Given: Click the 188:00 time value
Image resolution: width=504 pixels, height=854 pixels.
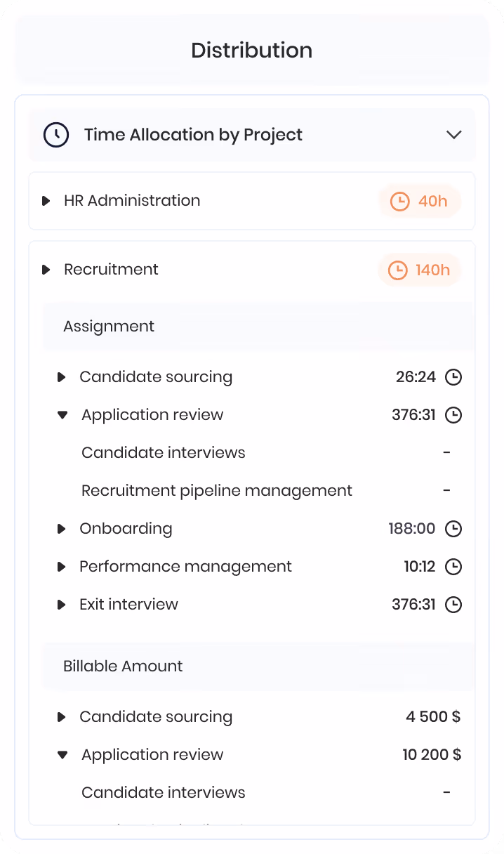Looking at the screenshot, I should (x=412, y=529).
